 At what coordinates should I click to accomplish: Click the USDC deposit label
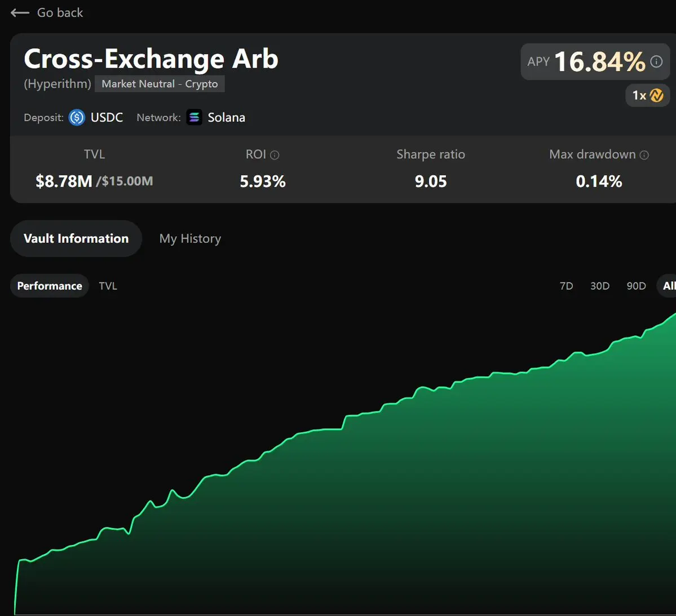107,117
